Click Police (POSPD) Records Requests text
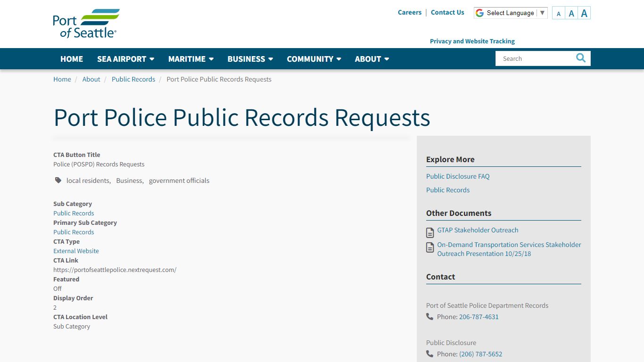Screen dimensions: 644x362 (99, 164)
